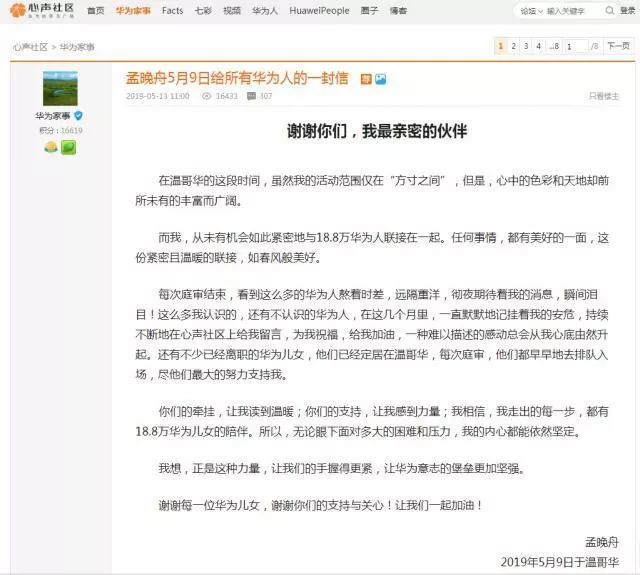640x575 pixels.
Task: Click the blue verified shield badge
Action: [78, 115]
